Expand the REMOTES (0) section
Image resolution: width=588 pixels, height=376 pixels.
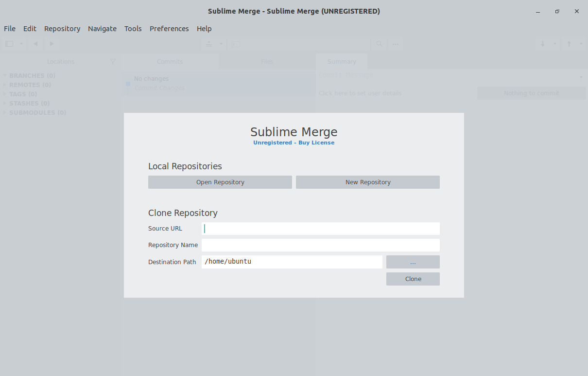[x=5, y=85]
